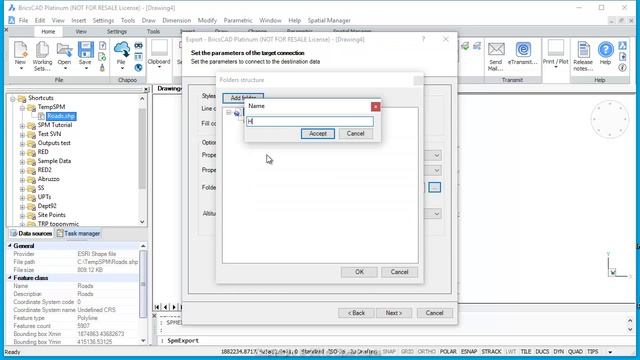
Task: Expand the Sample Data folder
Action: [x=22, y=161]
